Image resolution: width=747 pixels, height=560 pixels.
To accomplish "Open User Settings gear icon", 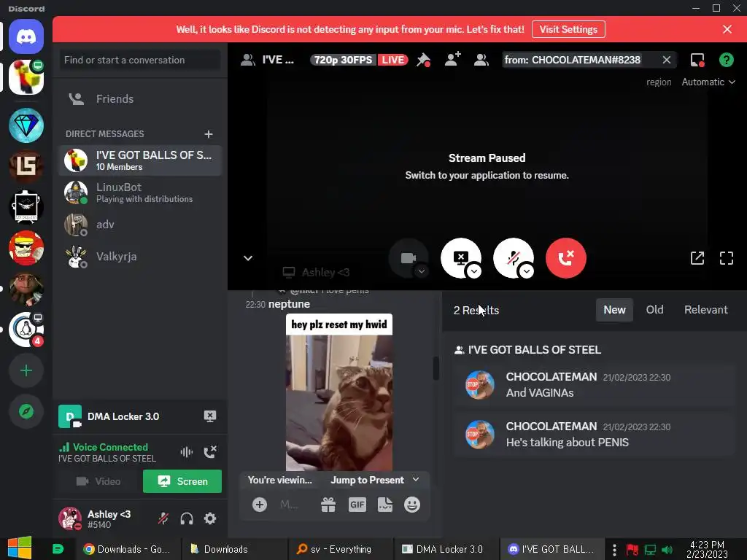I will [x=210, y=518].
